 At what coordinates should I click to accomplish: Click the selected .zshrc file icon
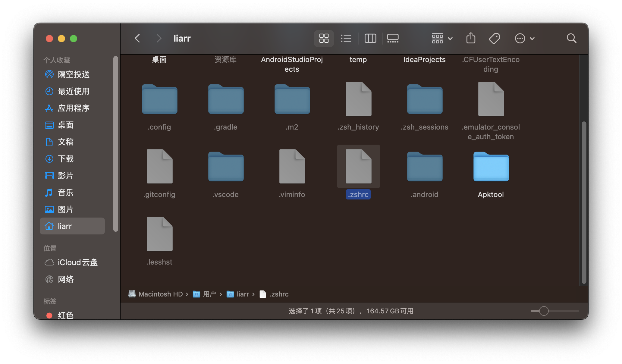[x=358, y=166]
